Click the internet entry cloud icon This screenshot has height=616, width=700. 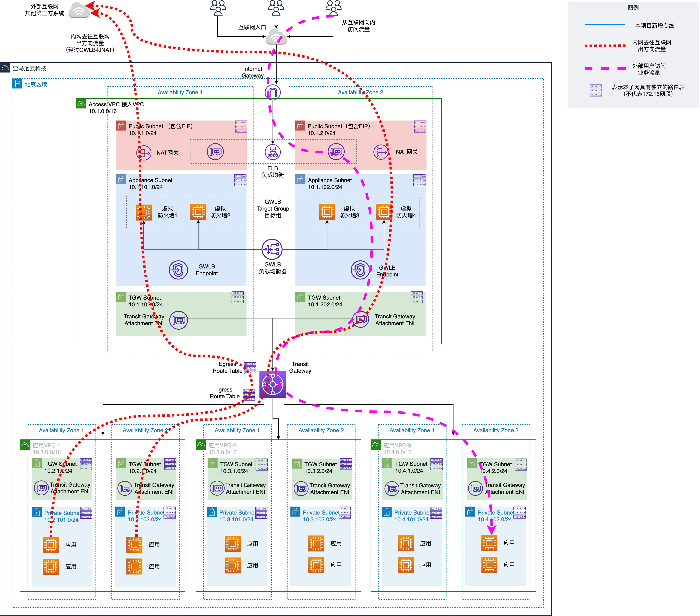(276, 36)
